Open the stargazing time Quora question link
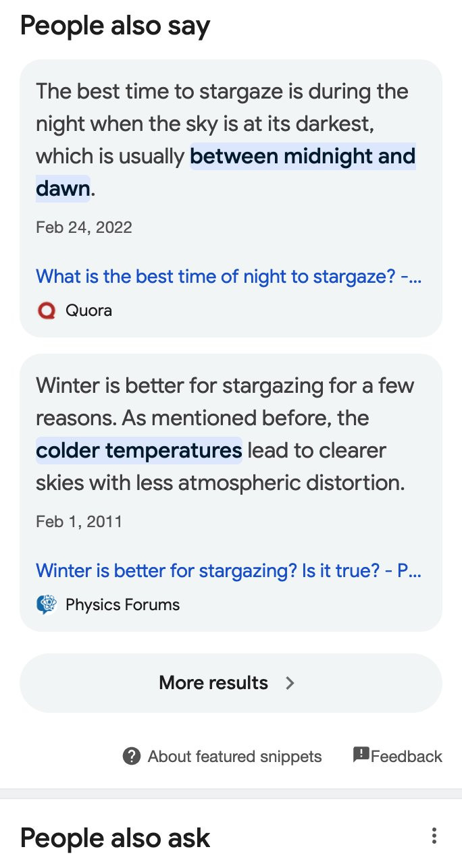This screenshot has width=462, height=868. click(228, 276)
